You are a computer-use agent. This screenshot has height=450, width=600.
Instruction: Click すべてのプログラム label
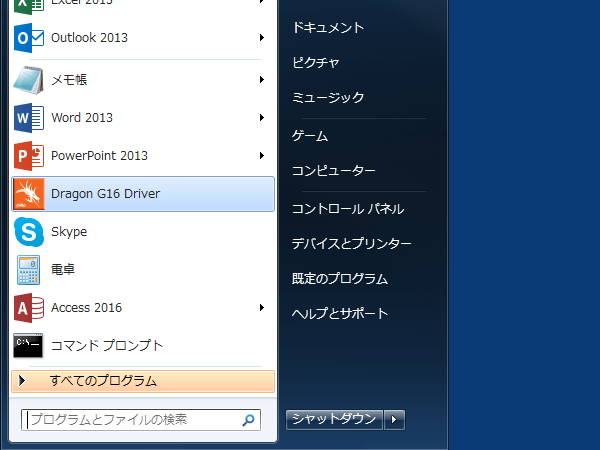[103, 381]
